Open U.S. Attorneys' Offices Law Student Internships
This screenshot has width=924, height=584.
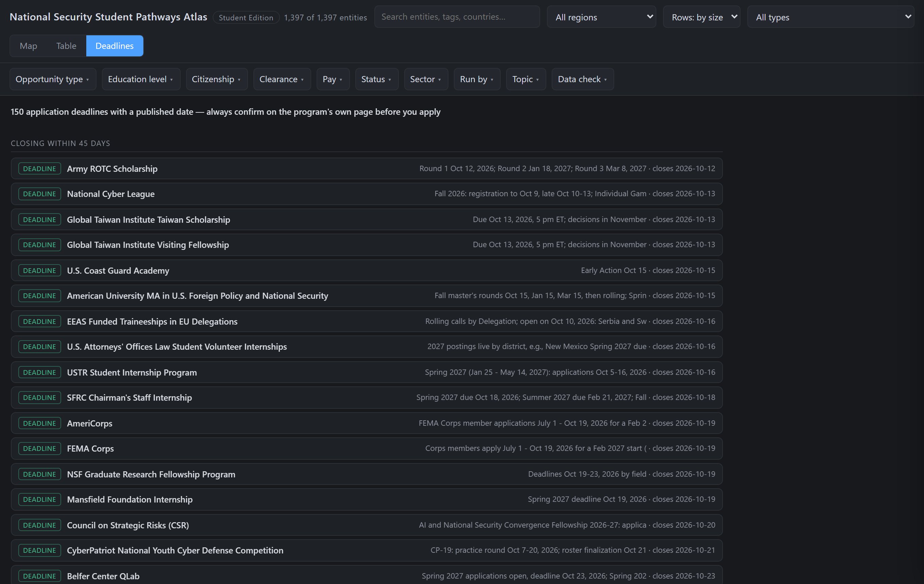point(367,347)
